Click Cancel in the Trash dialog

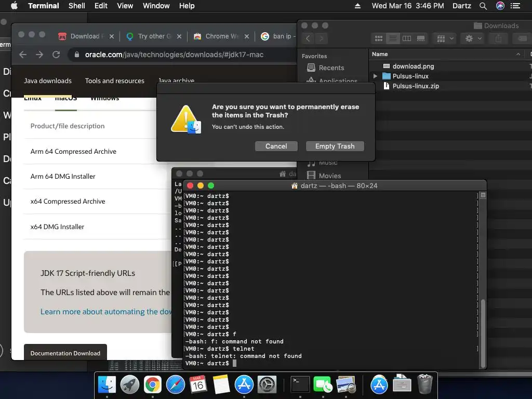coord(276,146)
